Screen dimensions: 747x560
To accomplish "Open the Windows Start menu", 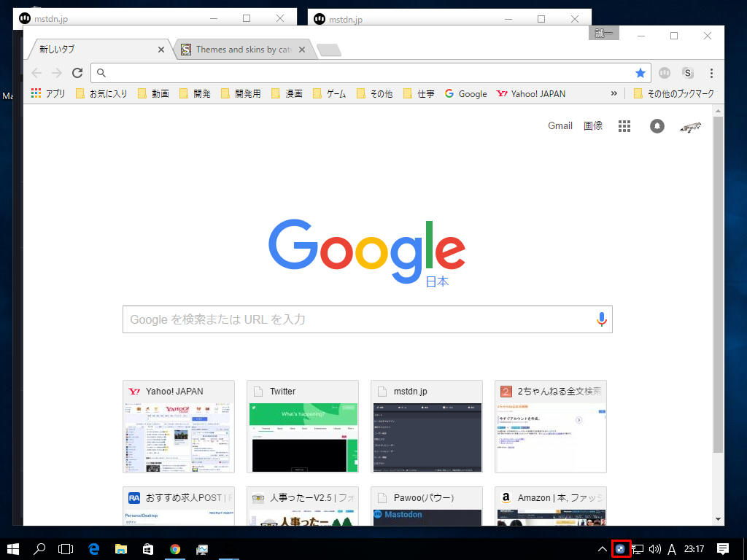I will [13, 549].
